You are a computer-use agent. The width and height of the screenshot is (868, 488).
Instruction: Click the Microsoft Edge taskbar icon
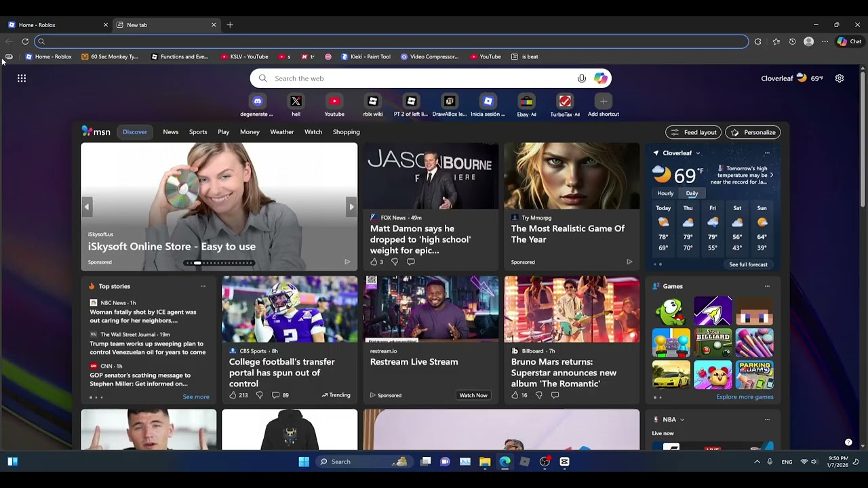(505, 462)
